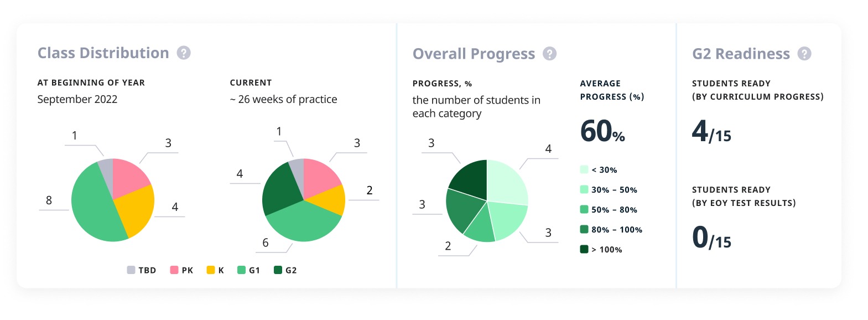
Task: Click the 4/15 students ready value
Action: tap(711, 132)
